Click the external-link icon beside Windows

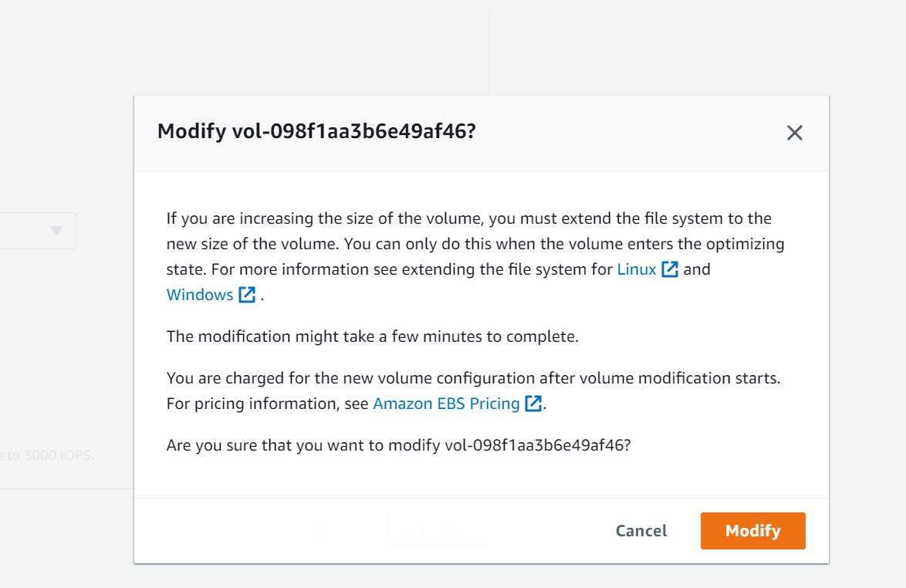pos(246,295)
